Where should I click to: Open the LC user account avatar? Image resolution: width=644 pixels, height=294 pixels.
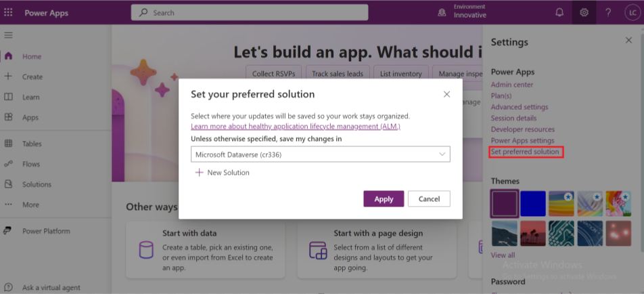[631, 12]
